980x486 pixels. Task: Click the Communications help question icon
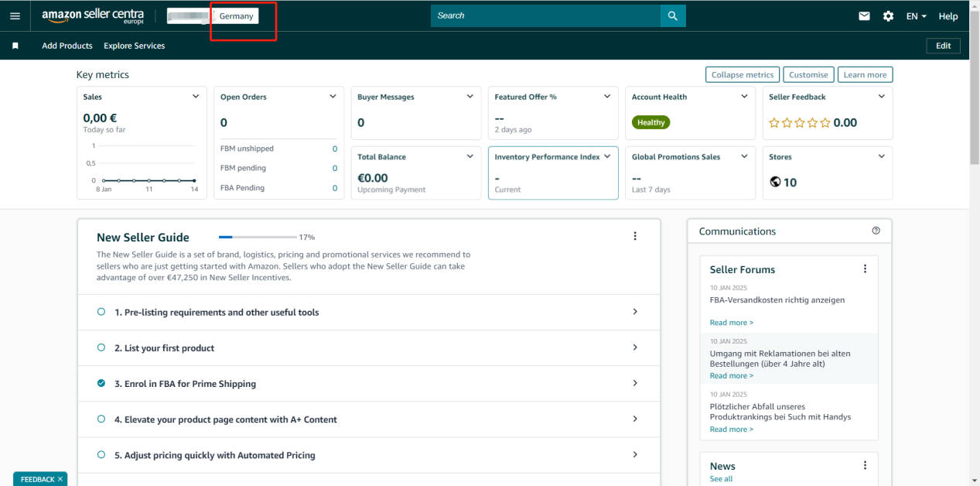click(876, 231)
